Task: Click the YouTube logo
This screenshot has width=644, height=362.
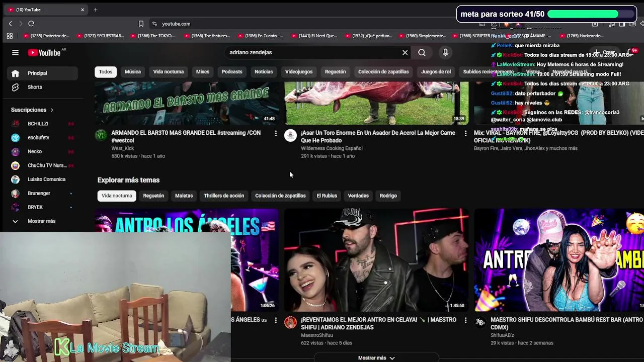Action: (x=44, y=53)
